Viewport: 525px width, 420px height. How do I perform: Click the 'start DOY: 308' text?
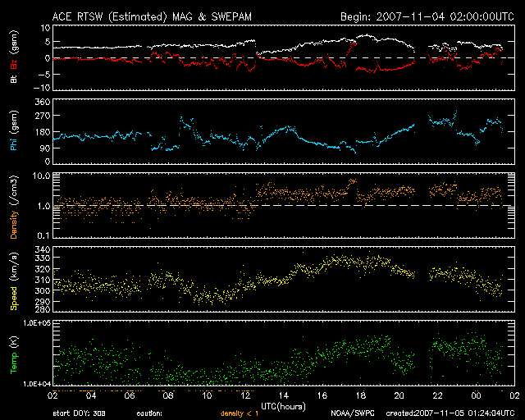[x=80, y=413]
